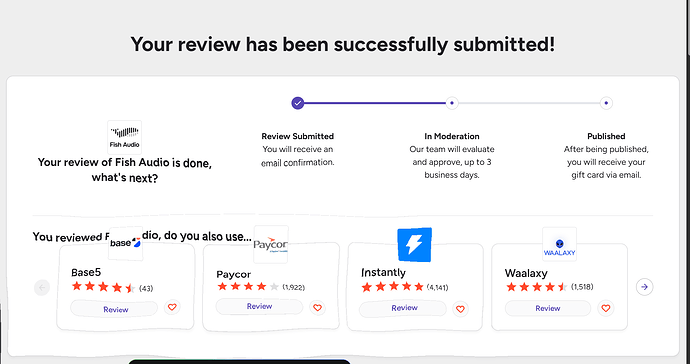This screenshot has width=690, height=364.
Task: Click the Base5 star rating
Action: (103, 287)
